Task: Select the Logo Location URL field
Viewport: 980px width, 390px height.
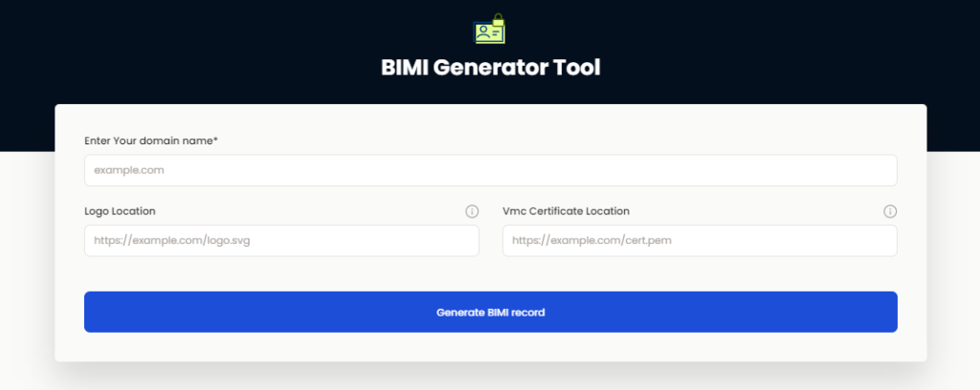Action: click(282, 241)
